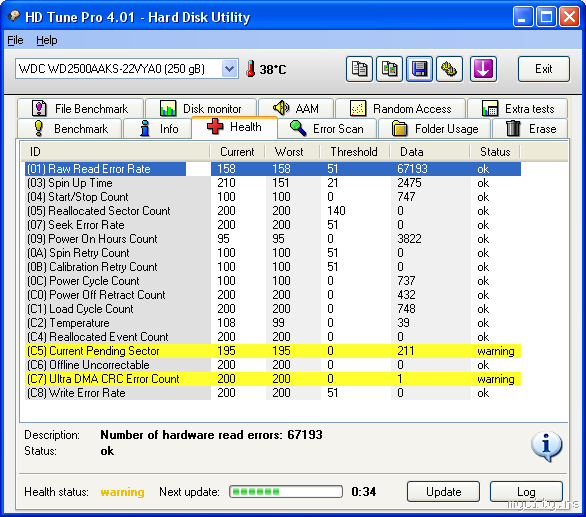Image resolution: width=586 pixels, height=517 pixels.
Task: Click the Data column header
Action: tap(429, 152)
